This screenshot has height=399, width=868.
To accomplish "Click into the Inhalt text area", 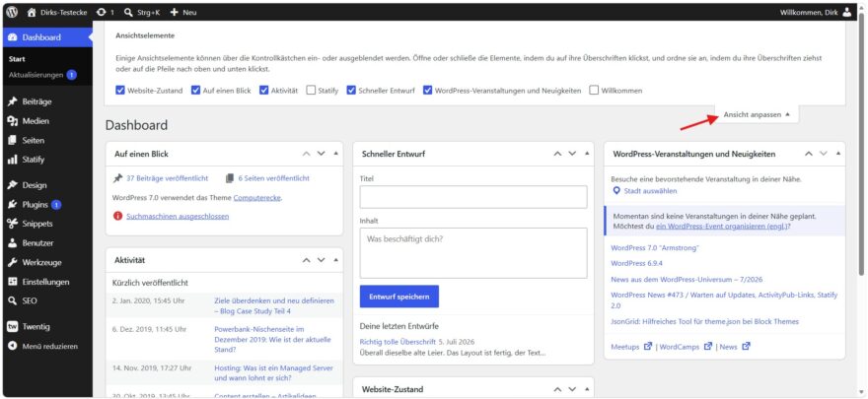I will click(473, 253).
